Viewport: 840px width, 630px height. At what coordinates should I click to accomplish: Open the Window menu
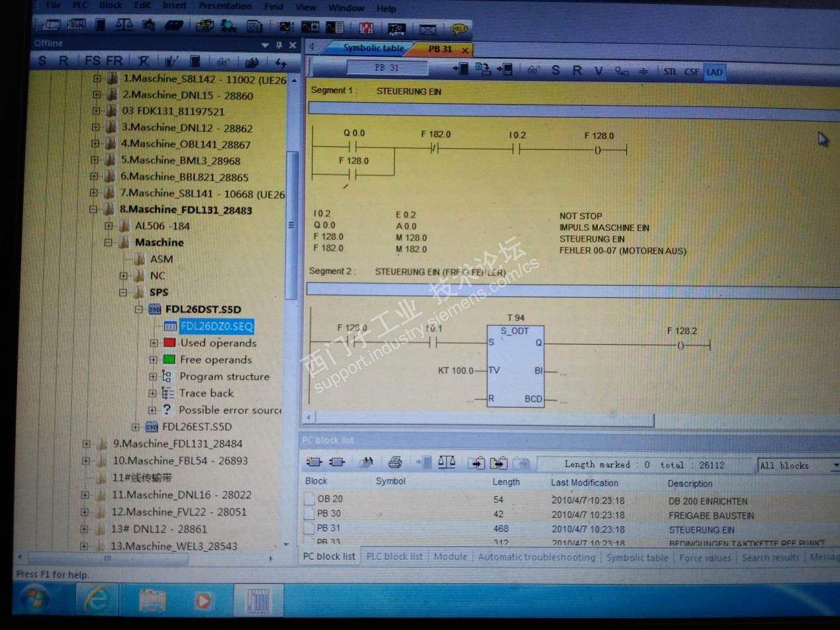tap(346, 8)
